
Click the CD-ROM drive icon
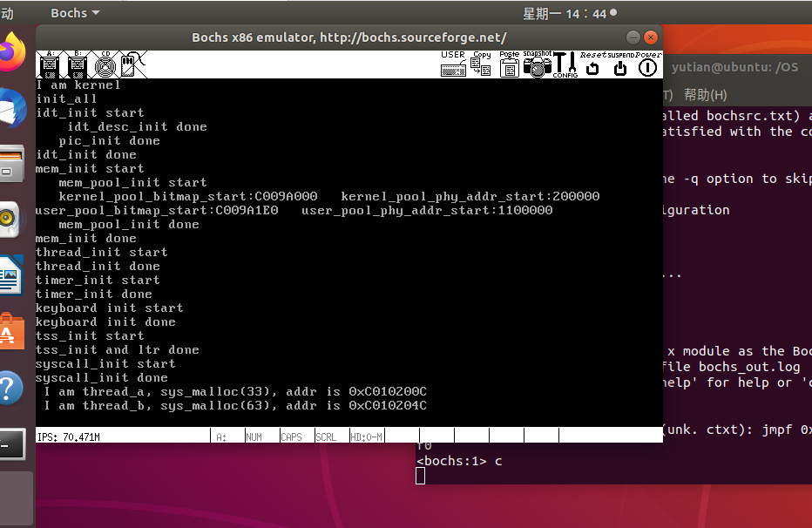(x=106, y=64)
